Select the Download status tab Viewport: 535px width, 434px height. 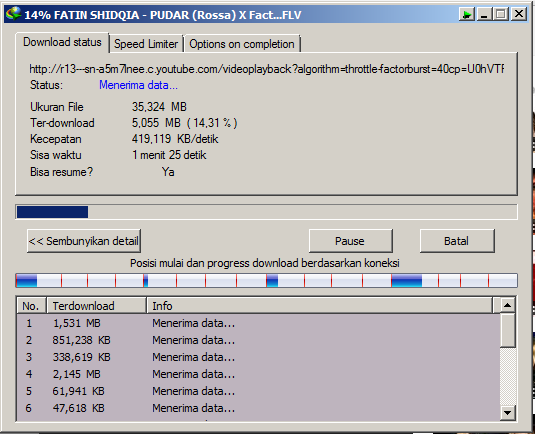[x=62, y=42]
